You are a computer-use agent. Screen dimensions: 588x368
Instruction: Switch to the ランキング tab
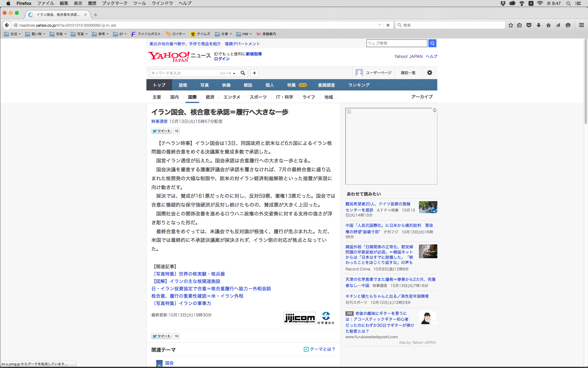359,85
